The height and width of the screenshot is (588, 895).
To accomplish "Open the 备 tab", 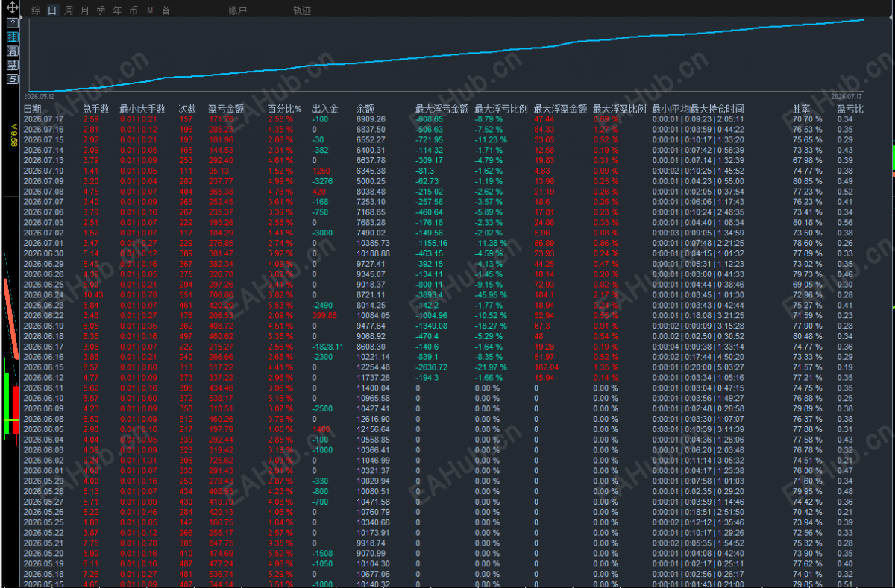I will point(166,10).
